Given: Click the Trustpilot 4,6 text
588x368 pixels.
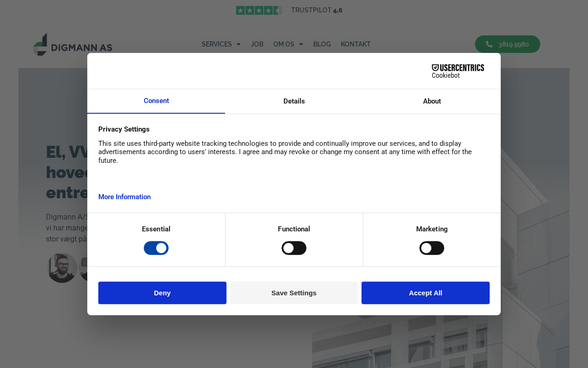Looking at the screenshot, I should (x=317, y=10).
